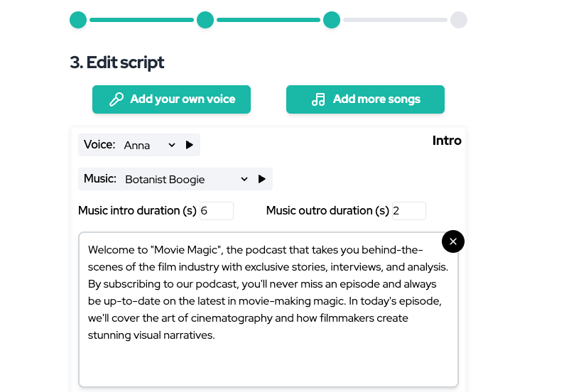Click the Voice dropdown chevron arrow
Image resolution: width=564 pixels, height=392 pixels.
(171, 145)
